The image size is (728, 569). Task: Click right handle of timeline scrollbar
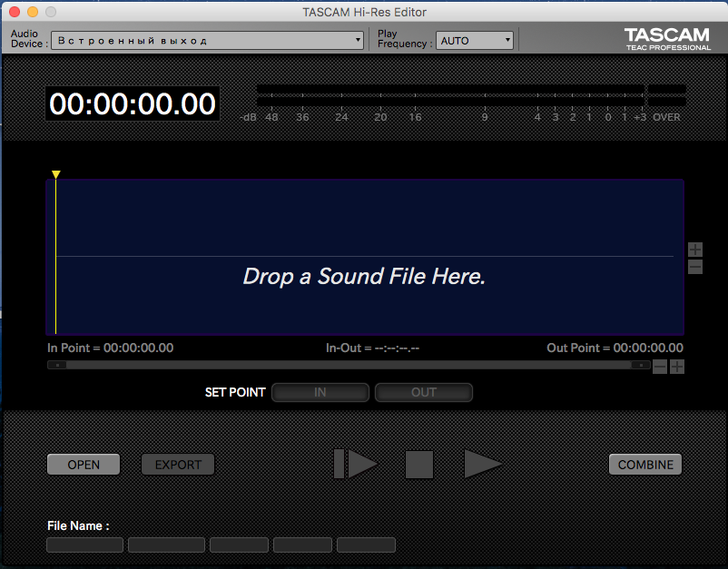point(640,365)
